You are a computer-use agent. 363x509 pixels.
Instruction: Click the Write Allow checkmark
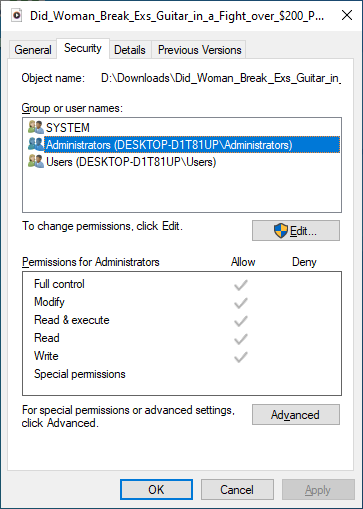coord(240,357)
